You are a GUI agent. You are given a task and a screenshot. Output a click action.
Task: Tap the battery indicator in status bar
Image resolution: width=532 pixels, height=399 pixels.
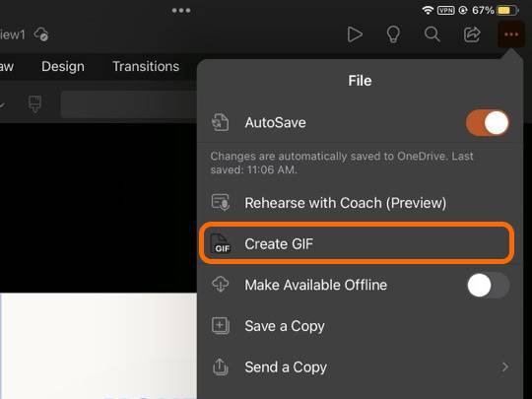point(507,11)
